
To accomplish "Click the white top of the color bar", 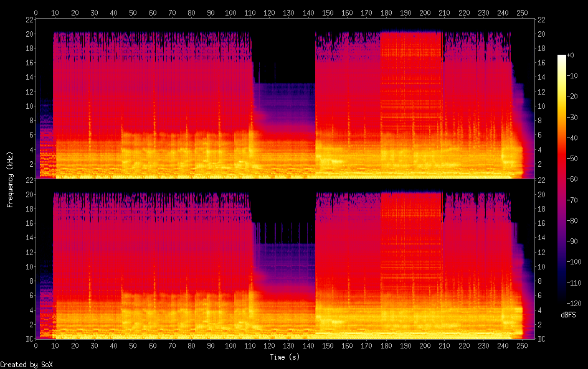I will (562, 58).
